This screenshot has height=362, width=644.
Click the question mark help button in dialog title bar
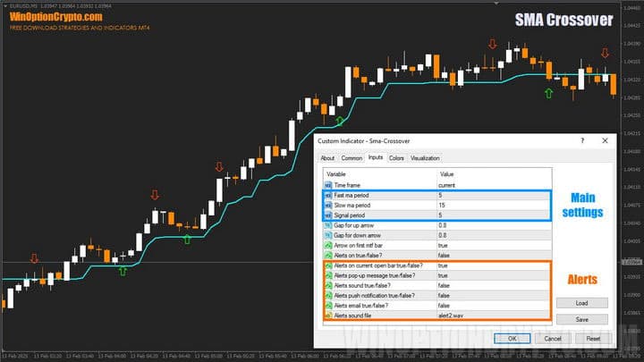point(582,141)
